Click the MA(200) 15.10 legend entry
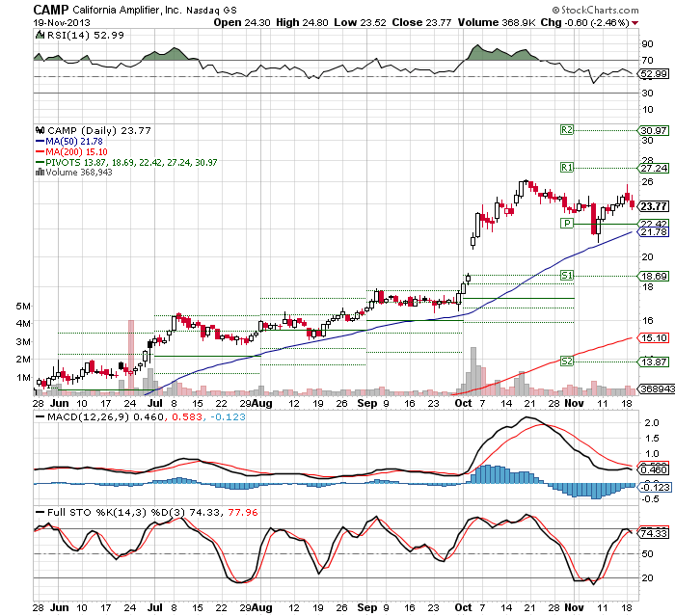Viewport: 675px width, 616px height. pos(71,151)
